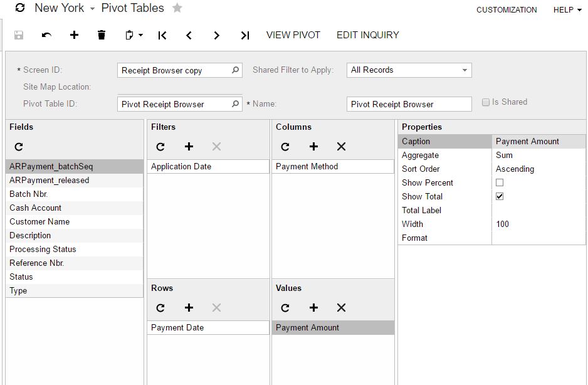Toggle the Is Shared checkbox
The height and width of the screenshot is (385, 588).
[486, 102]
